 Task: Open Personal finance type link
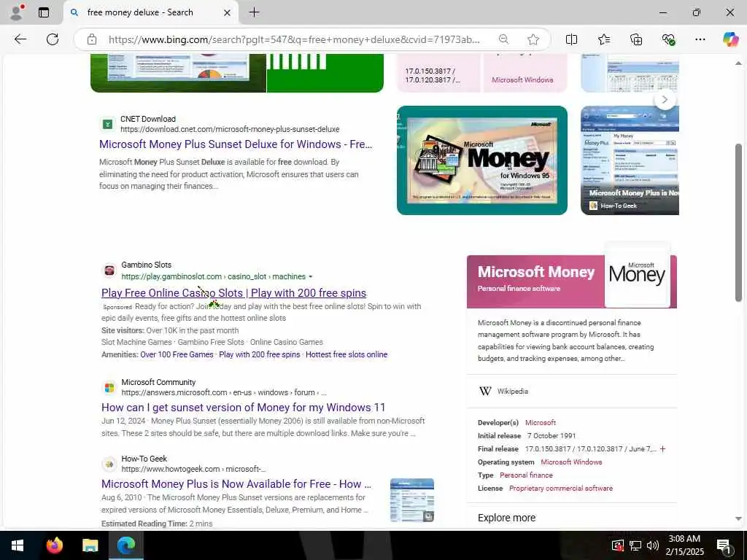(526, 475)
